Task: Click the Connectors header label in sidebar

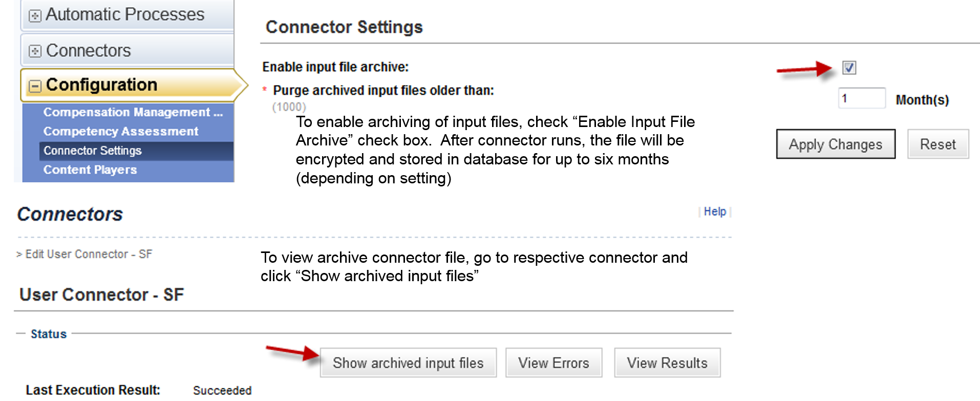Action: coord(88,51)
